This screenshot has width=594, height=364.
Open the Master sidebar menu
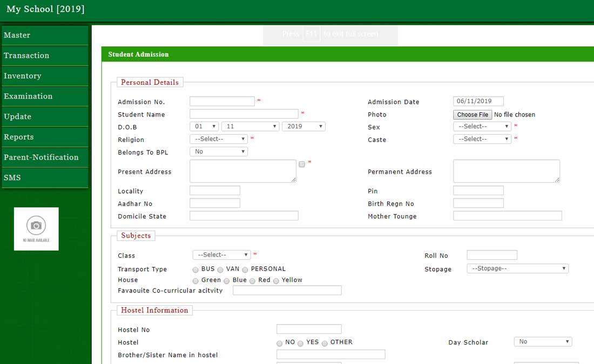point(18,35)
